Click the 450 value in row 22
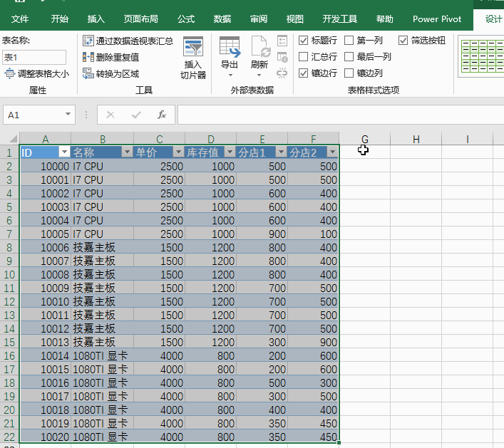 (x=314, y=437)
